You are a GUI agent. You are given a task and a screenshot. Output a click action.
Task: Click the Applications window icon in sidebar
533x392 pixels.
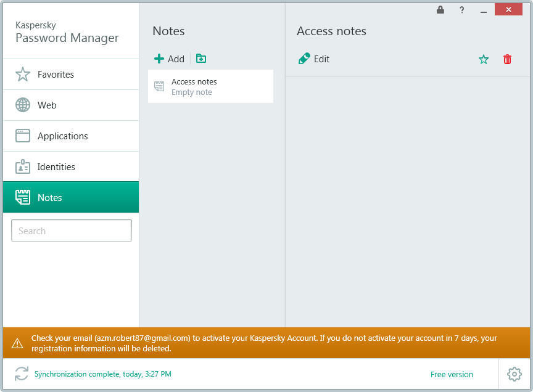coord(23,136)
